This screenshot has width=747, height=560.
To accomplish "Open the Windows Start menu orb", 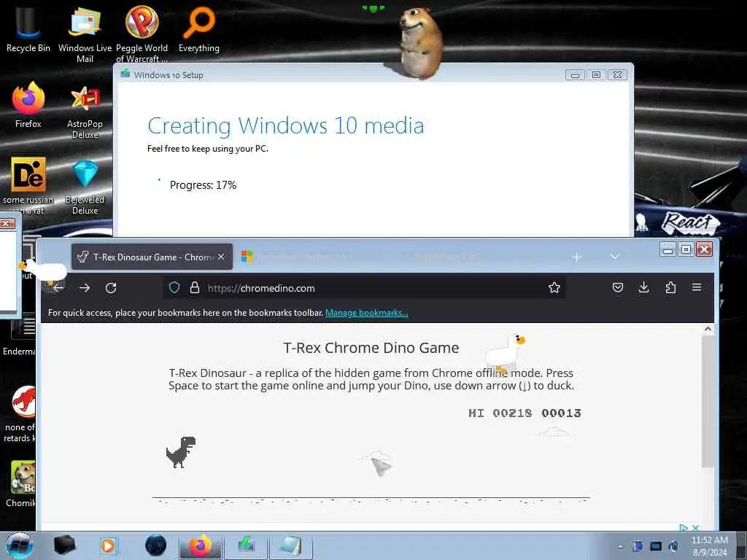I will [x=20, y=545].
